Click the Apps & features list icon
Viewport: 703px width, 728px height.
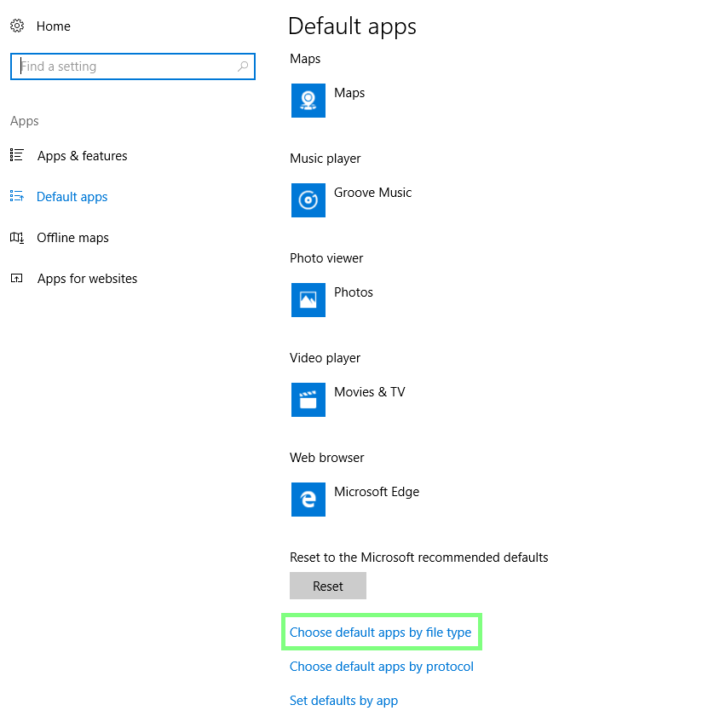point(17,155)
